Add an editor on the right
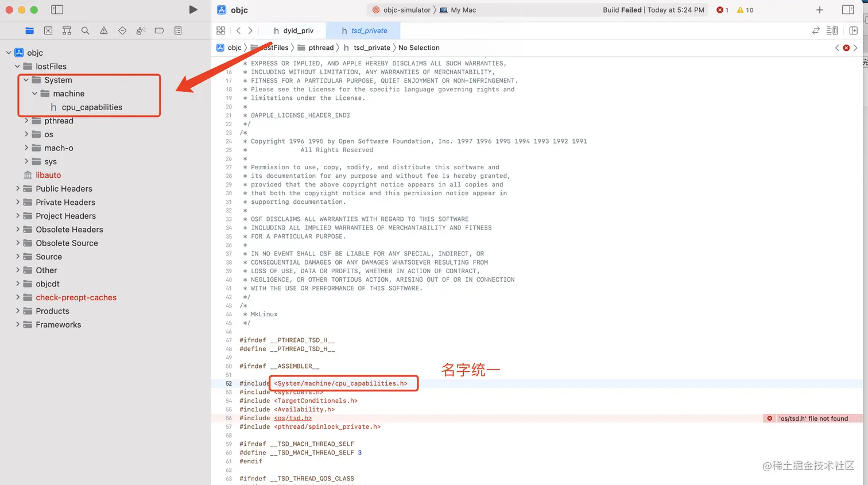This screenshot has height=485, width=868. pyautogui.click(x=854, y=30)
